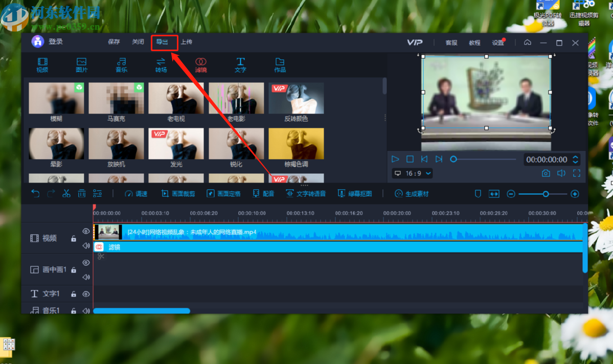The width and height of the screenshot is (613, 364).
Task: Click the undo arrow icon
Action: [35, 194]
